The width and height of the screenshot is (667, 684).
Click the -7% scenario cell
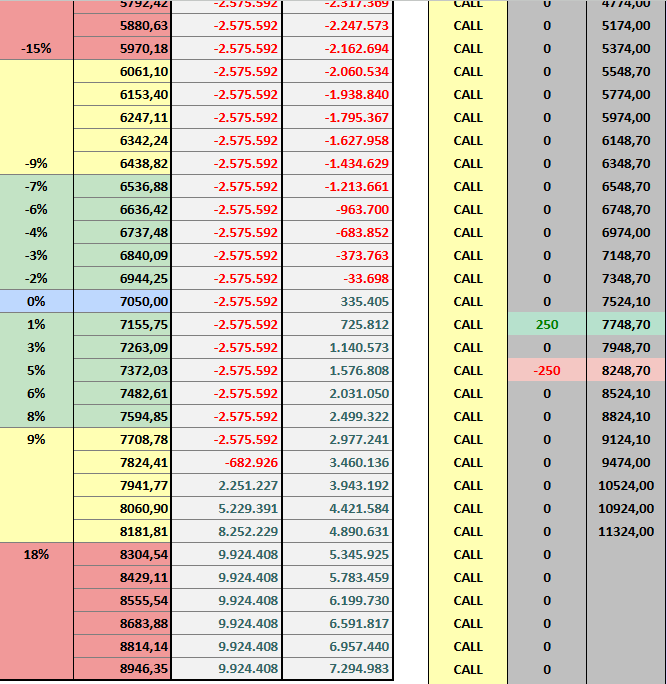tap(36, 187)
